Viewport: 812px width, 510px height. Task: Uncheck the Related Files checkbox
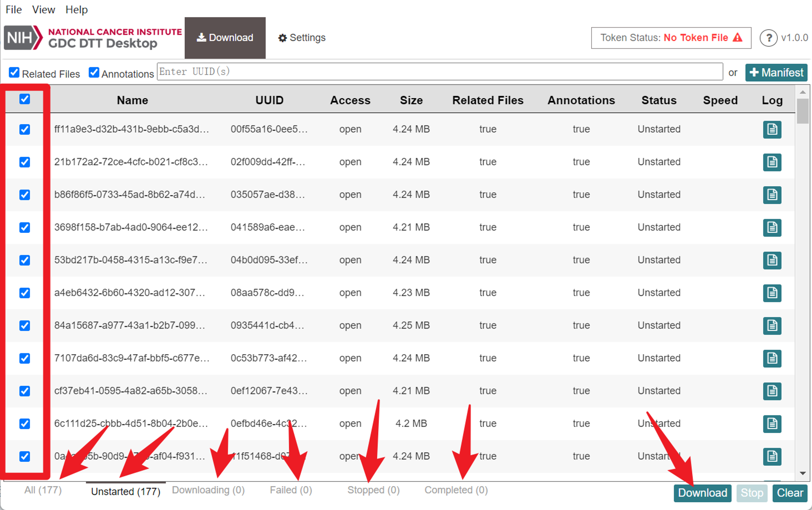pos(14,73)
